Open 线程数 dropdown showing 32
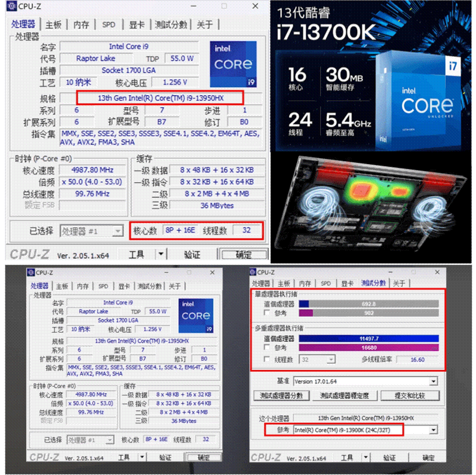Screen dimensions: 476x475 point(317,359)
